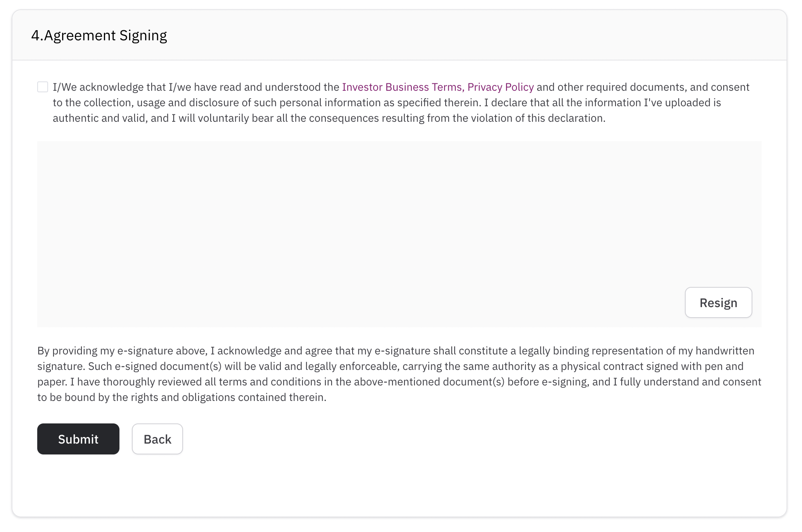Click the '4.Agreement Signing' section heading
The height and width of the screenshot is (532, 802).
(x=99, y=35)
